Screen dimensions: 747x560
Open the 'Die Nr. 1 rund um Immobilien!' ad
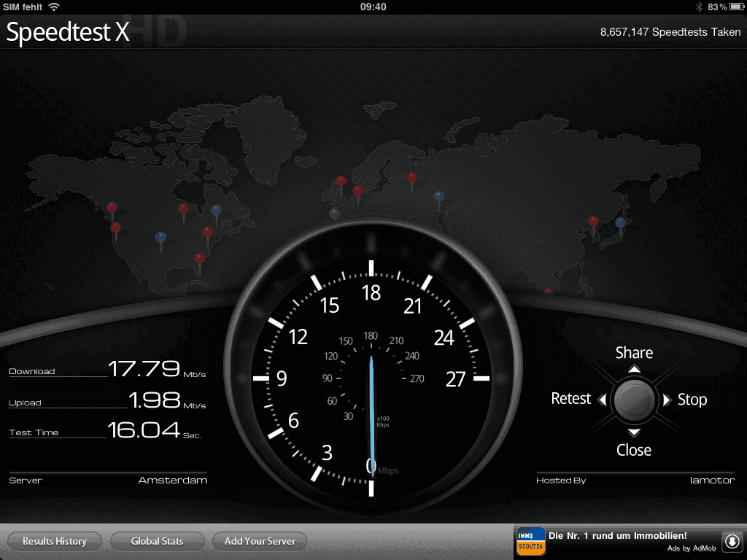(617, 536)
